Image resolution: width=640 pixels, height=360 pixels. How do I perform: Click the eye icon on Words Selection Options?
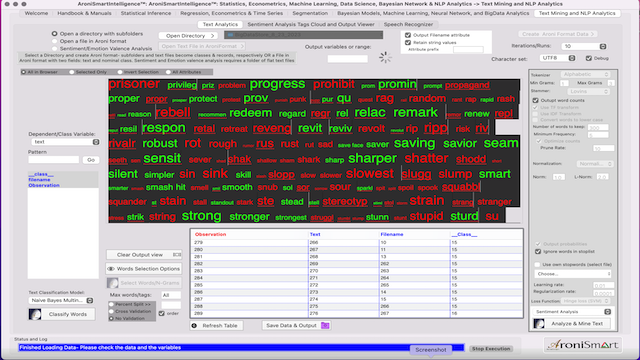click(x=111, y=269)
